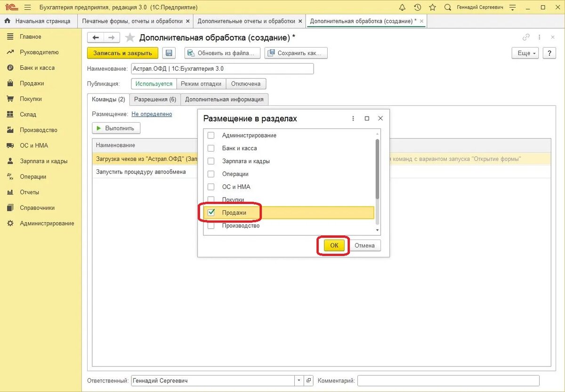
Task: Click the search magnifier icon
Action: [448, 8]
